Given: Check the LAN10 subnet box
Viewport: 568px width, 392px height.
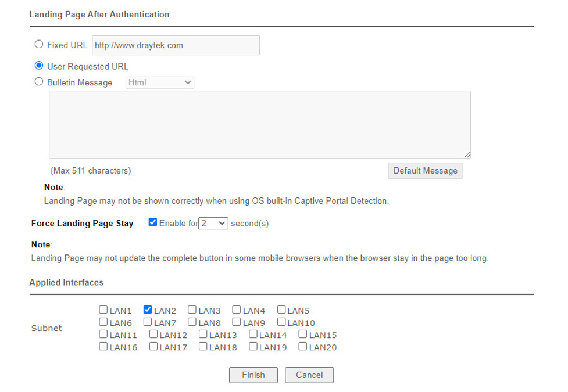Looking at the screenshot, I should point(281,322).
